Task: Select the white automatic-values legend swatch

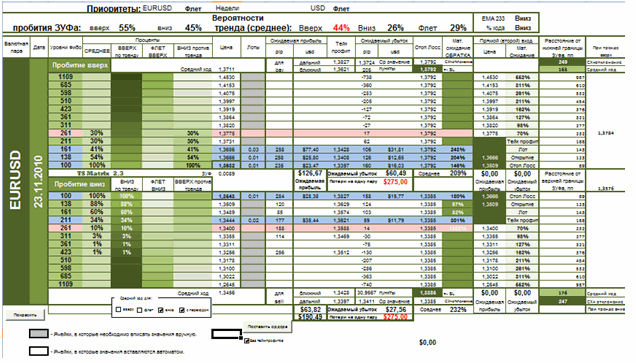Action: click(x=39, y=351)
